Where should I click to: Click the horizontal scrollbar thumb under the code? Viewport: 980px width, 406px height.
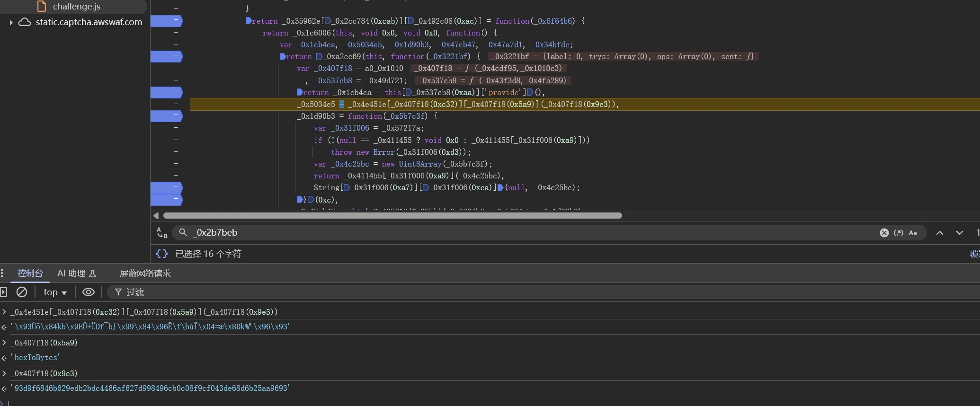click(392, 215)
